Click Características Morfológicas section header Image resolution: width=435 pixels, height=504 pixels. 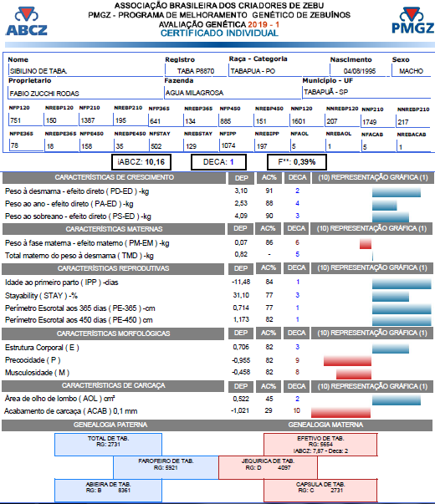[x=113, y=333]
